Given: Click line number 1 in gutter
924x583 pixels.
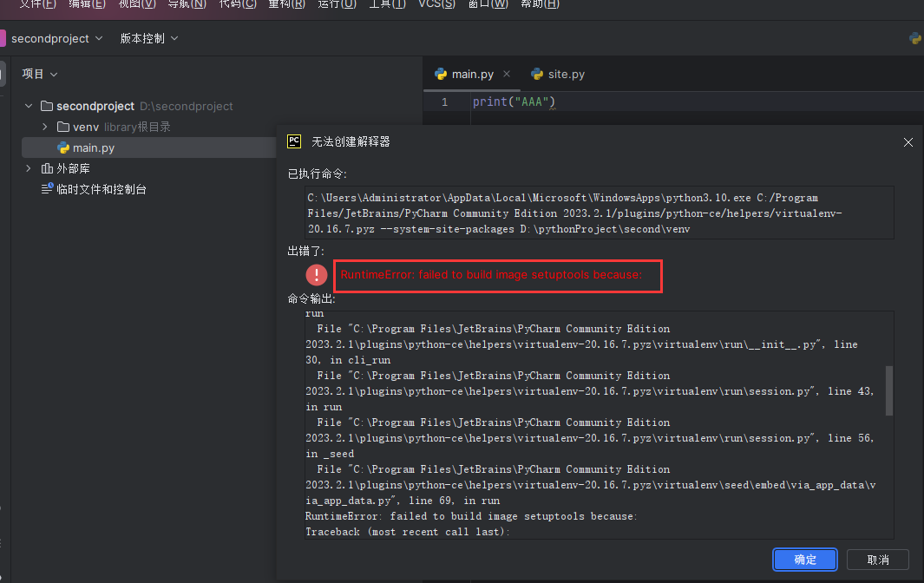Looking at the screenshot, I should click(445, 102).
